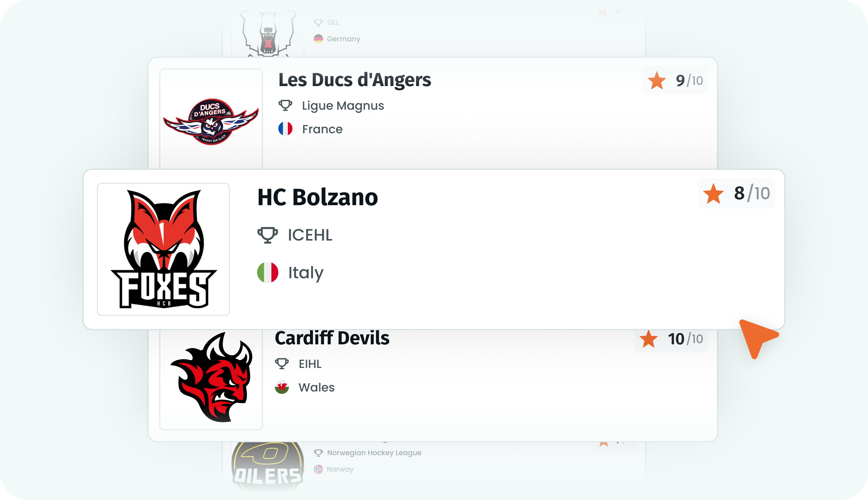
Task: Click the star on Cardiff Devils rating
Action: [649, 339]
